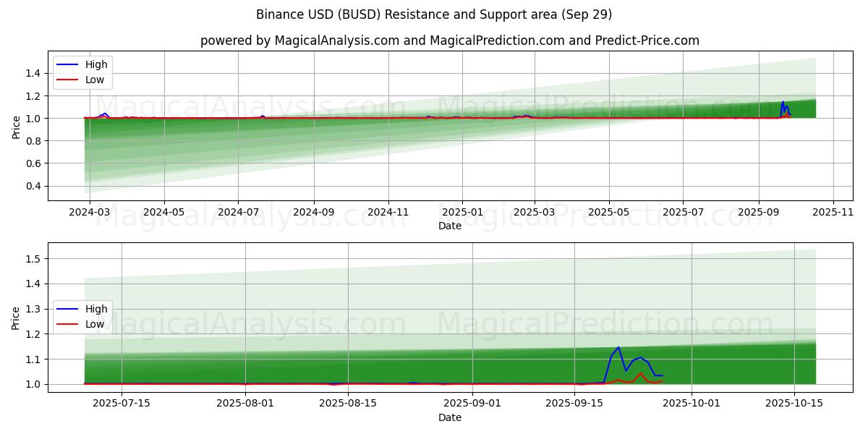
Task: Click the 1.5 price tick on bottom chart
Action: click(x=33, y=259)
